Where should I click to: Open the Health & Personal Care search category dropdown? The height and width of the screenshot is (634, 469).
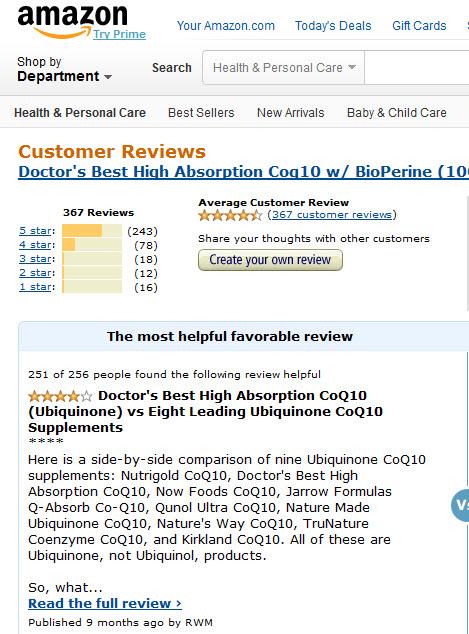tap(283, 68)
